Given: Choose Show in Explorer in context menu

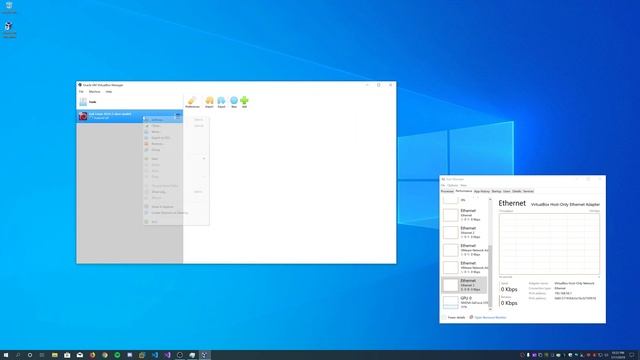Looking at the screenshot, I should pyautogui.click(x=176, y=207).
